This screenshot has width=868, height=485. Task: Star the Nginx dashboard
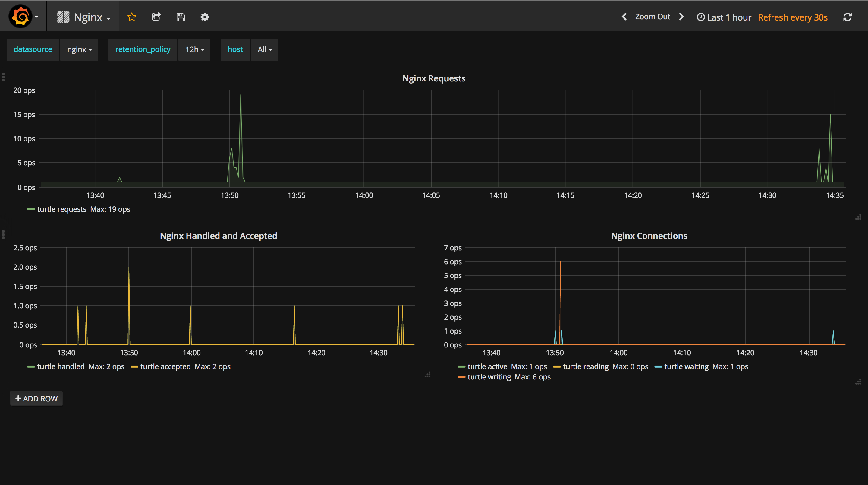131,17
